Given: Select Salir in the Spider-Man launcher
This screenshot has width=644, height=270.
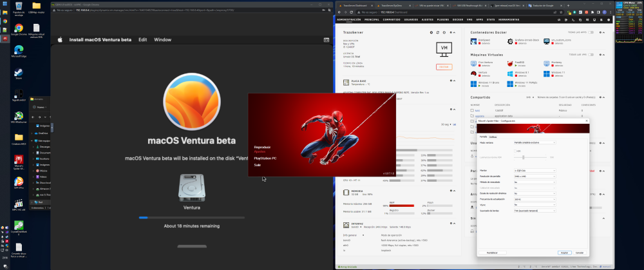Looking at the screenshot, I should tap(258, 165).
